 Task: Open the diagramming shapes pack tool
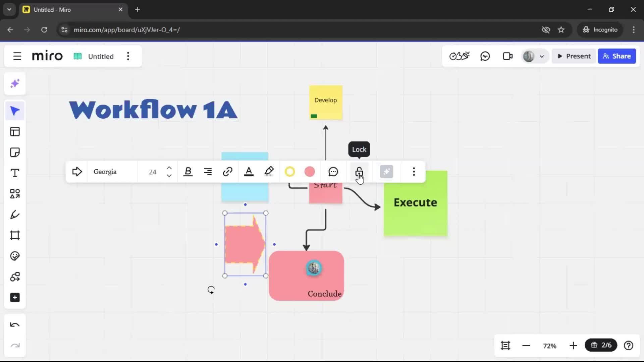15,277
